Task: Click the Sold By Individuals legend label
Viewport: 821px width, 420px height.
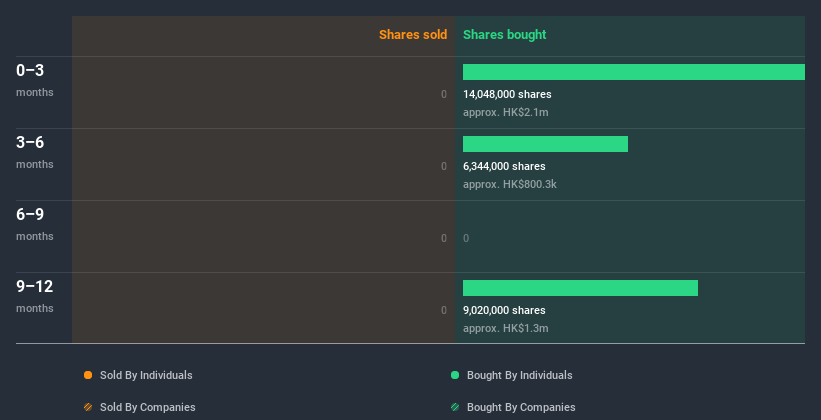Action: click(x=146, y=375)
